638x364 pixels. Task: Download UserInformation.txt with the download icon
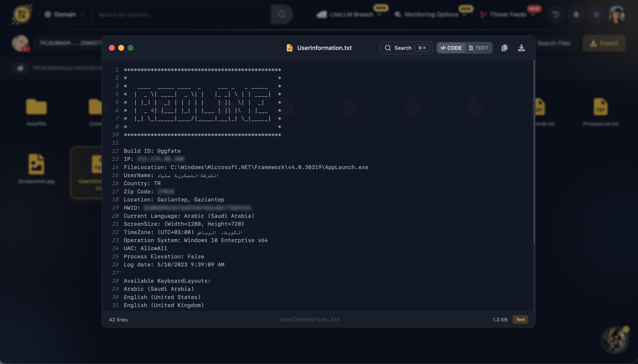(521, 48)
